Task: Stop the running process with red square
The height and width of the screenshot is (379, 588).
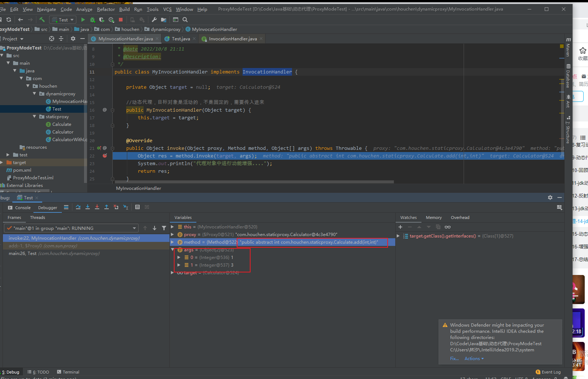Action: [x=121, y=20]
